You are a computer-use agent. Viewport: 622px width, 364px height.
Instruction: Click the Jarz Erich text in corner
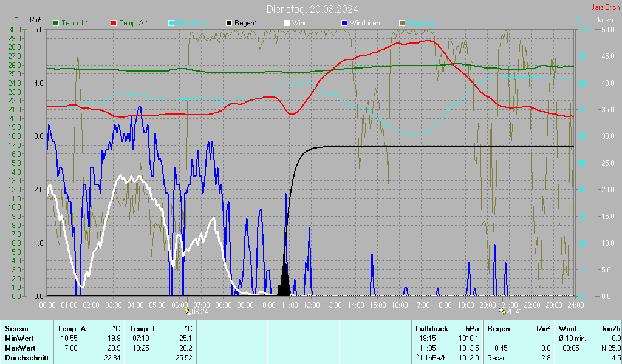click(x=605, y=8)
